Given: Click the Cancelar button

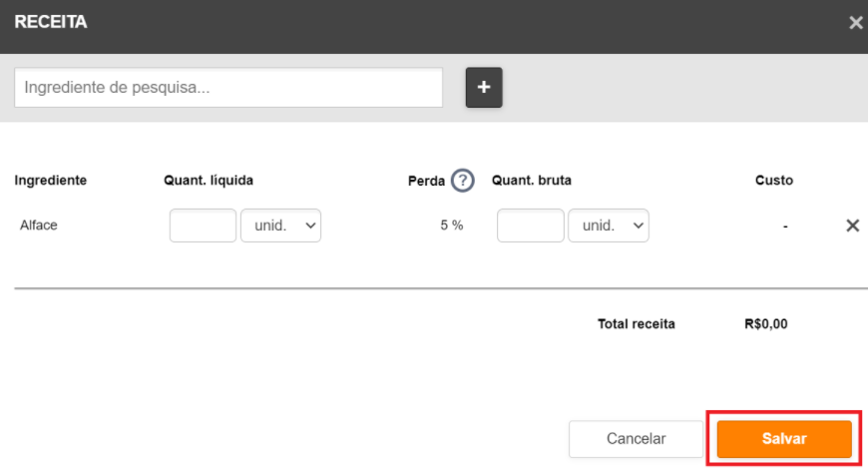Looking at the screenshot, I should tap(637, 438).
